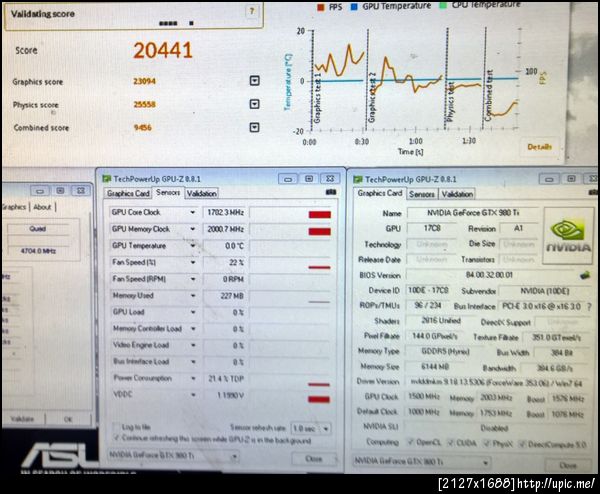Open the Video Engine Load sensor dropdown
This screenshot has height=494, width=600.
pos(193,345)
